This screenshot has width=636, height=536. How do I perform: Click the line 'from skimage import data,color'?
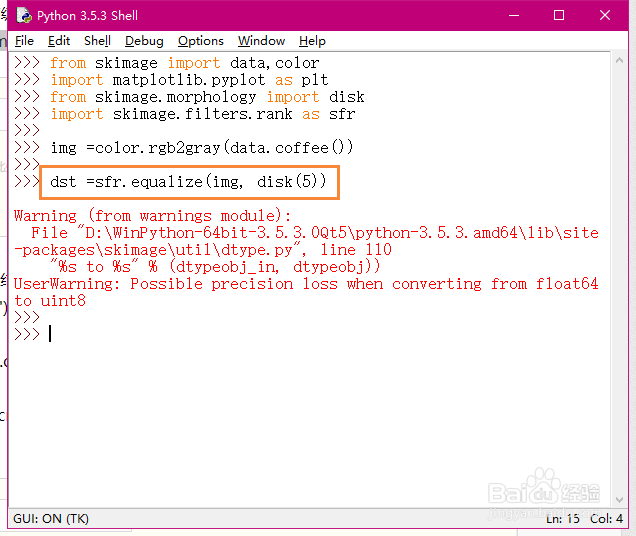click(185, 63)
